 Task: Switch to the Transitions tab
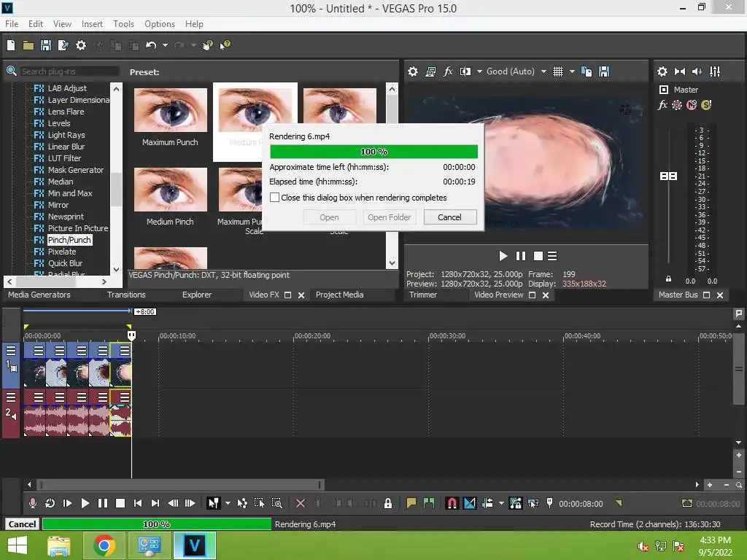tap(126, 295)
